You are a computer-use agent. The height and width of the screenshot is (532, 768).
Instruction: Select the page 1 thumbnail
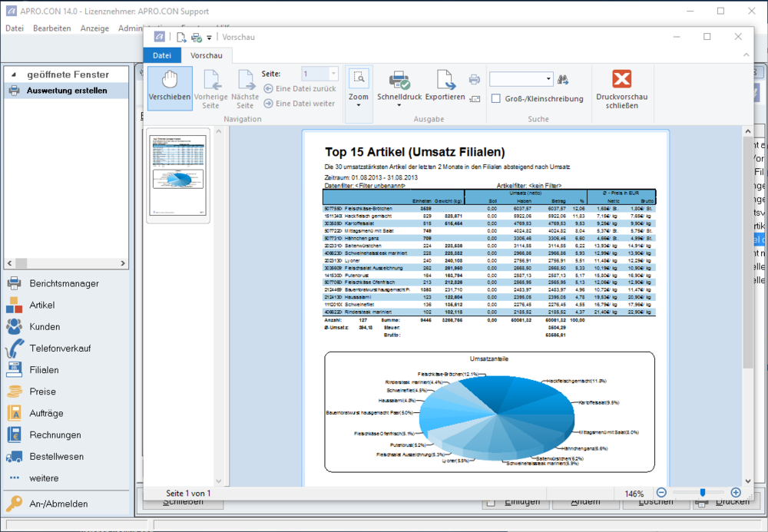tap(178, 173)
